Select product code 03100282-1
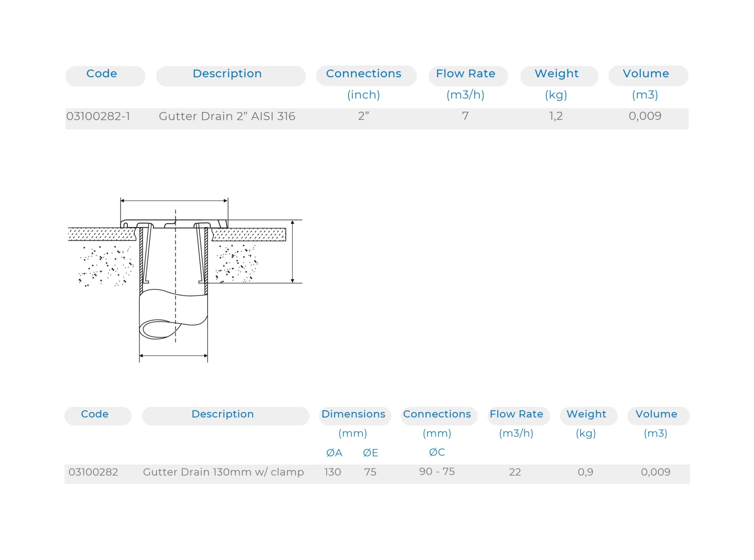Viewport: 754px width, 560px height. point(98,116)
